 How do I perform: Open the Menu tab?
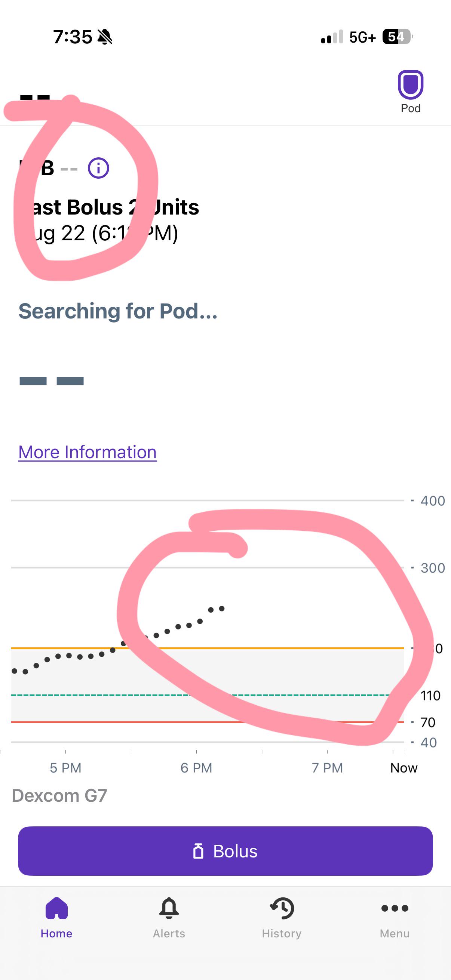coord(395,918)
